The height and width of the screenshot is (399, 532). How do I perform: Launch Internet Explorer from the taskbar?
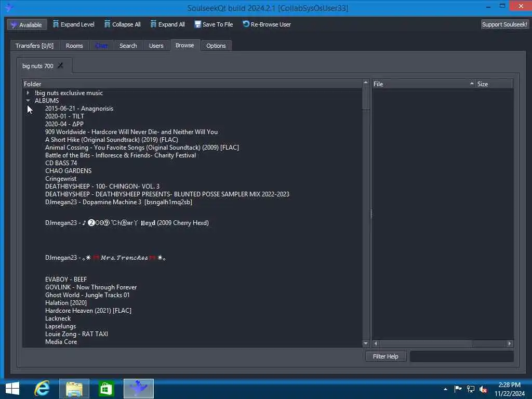click(43, 389)
